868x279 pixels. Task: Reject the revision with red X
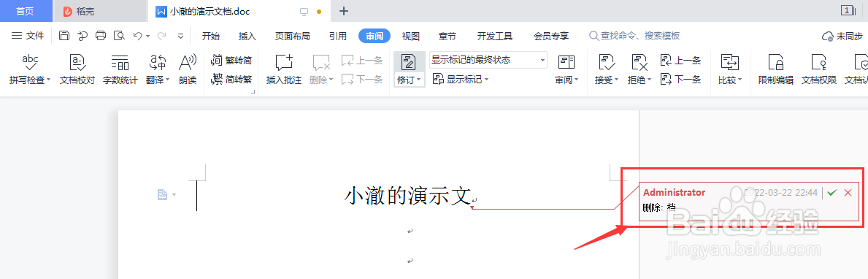point(848,193)
